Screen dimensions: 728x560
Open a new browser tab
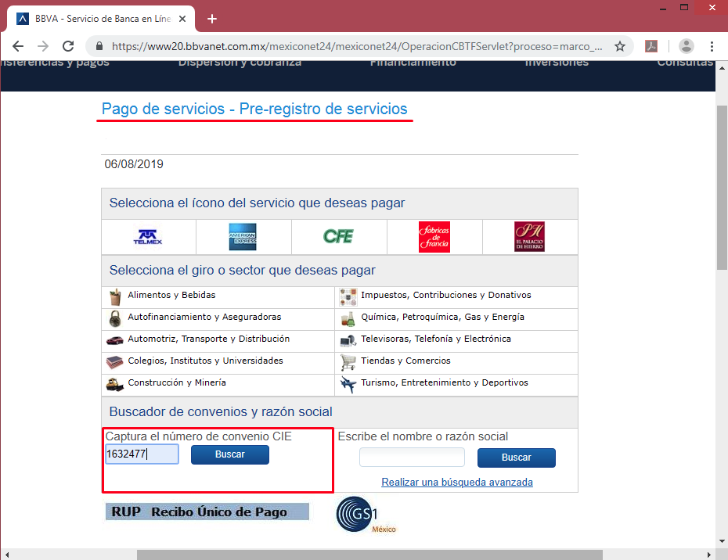(212, 19)
